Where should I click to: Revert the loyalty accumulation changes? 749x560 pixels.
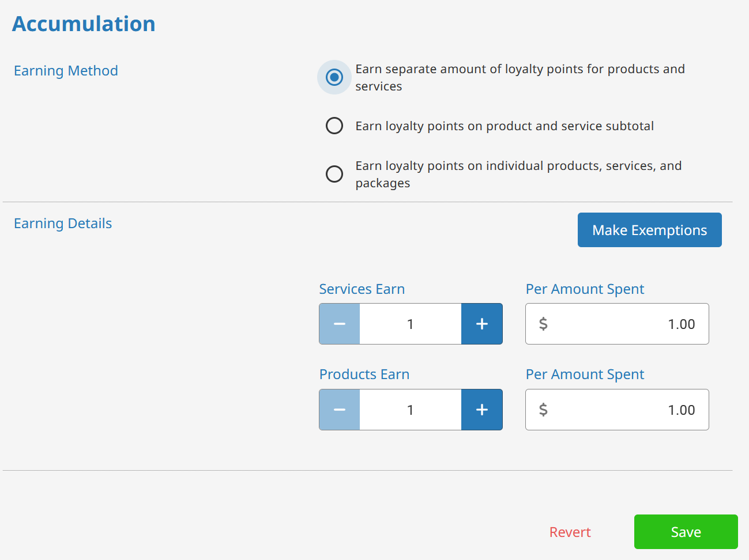[x=570, y=532]
